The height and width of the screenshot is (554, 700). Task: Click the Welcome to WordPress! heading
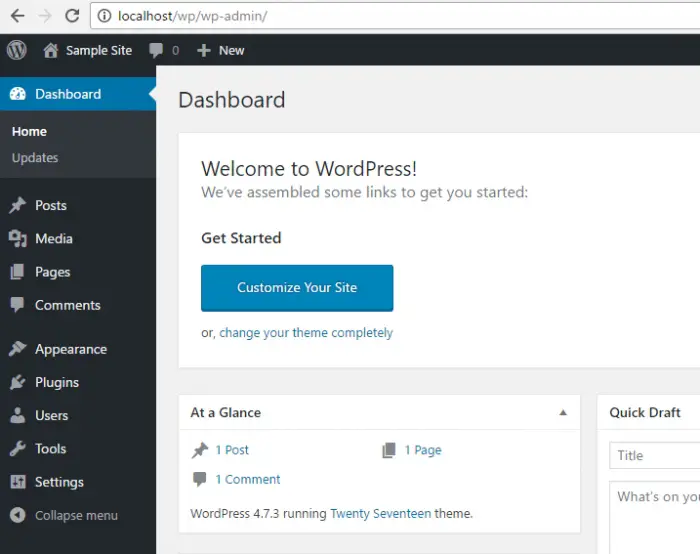[309, 169]
